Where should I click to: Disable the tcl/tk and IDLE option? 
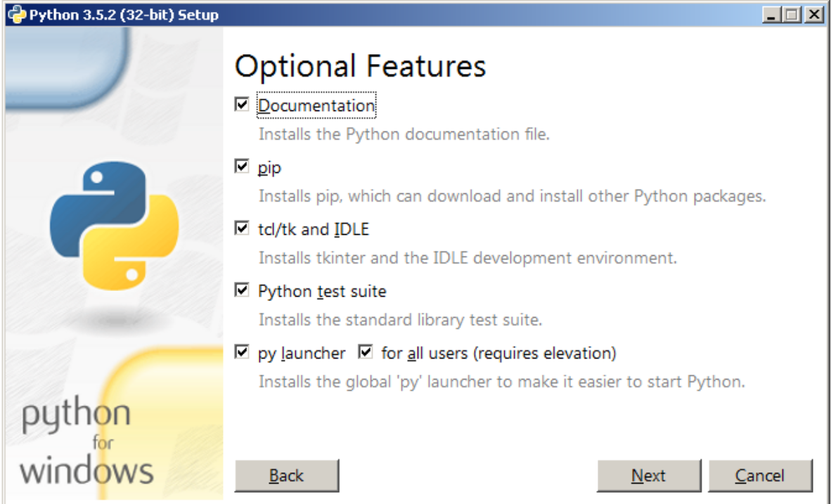[x=242, y=228]
